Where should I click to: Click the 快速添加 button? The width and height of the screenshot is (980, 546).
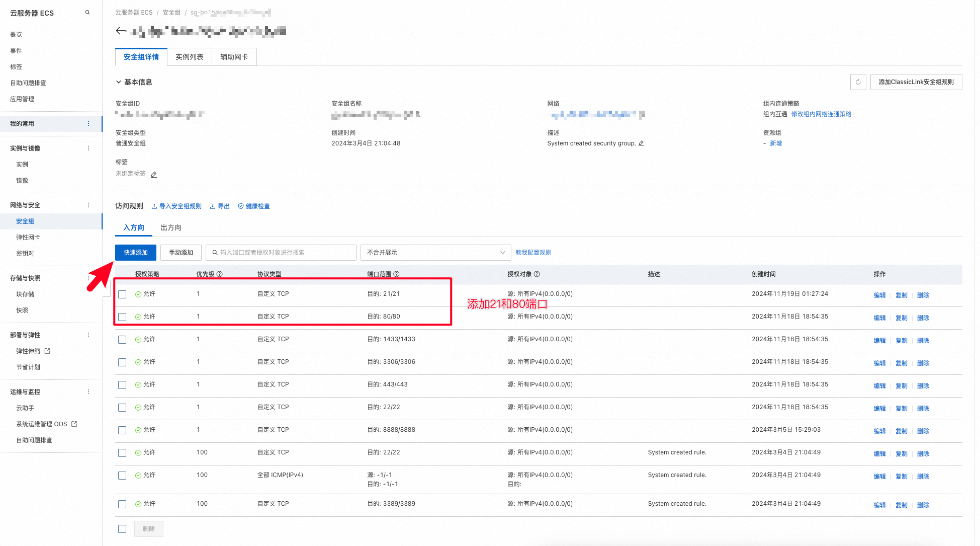136,253
